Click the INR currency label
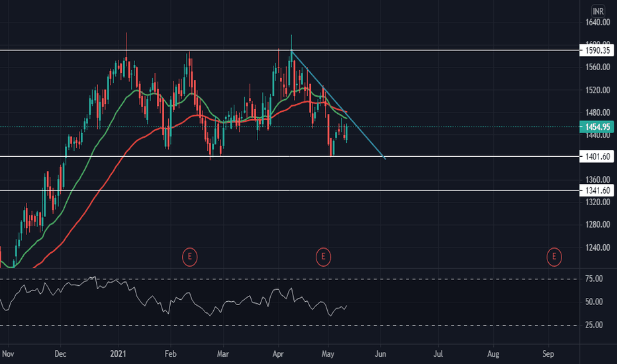 tap(598, 11)
